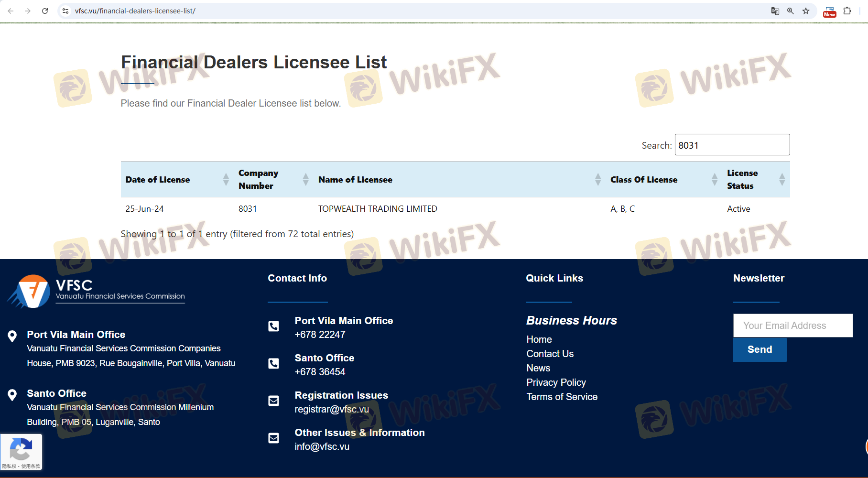868x478 pixels.
Task: Open the Home quick link
Action: [x=539, y=339]
